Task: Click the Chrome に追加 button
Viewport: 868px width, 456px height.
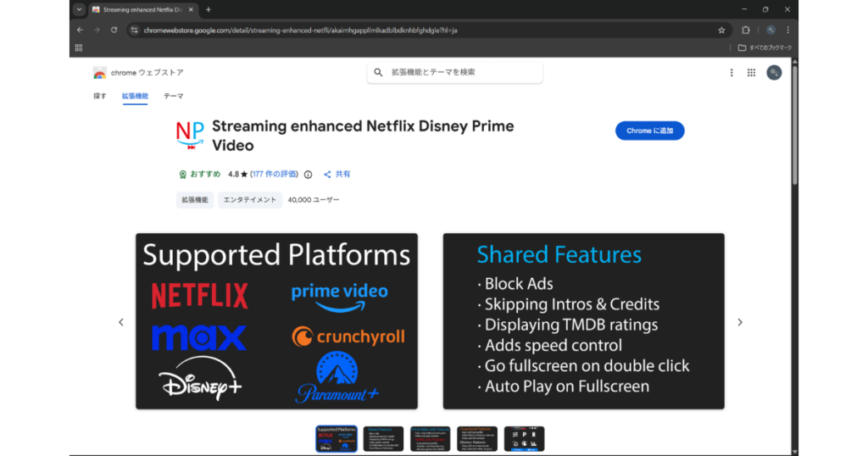Action: click(x=649, y=131)
